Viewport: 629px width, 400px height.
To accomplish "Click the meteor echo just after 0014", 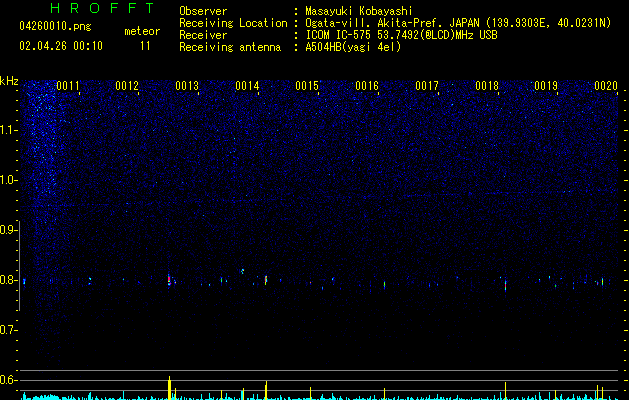I will 266,280.
